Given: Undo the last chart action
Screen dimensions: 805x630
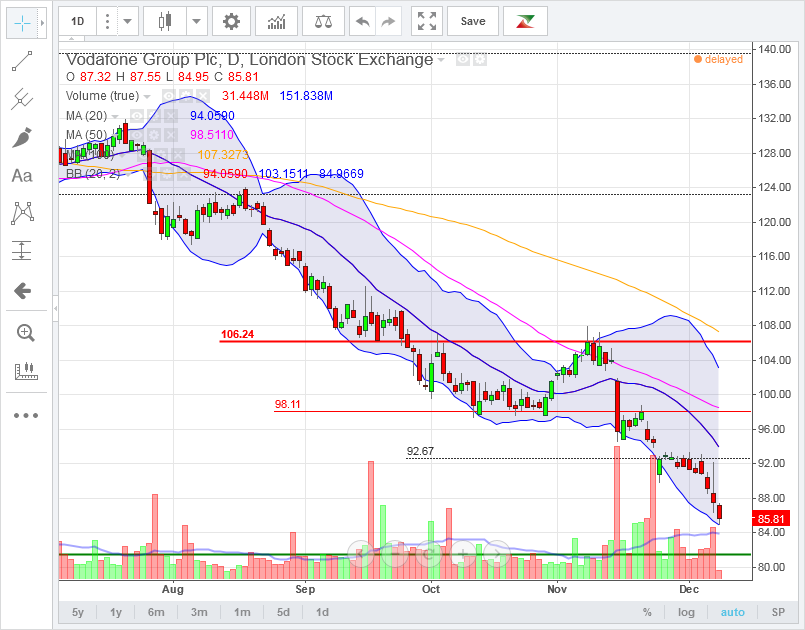Looking at the screenshot, I should (x=362, y=22).
